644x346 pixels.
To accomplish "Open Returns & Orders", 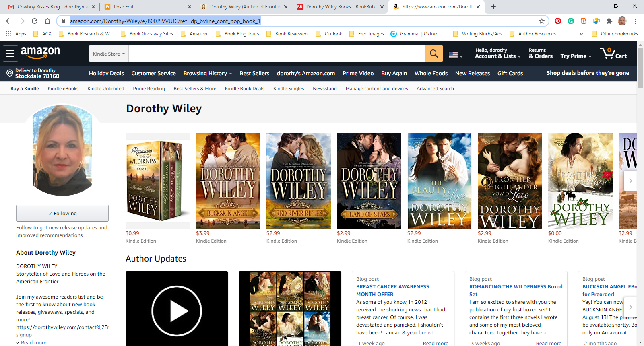I will tap(541, 53).
